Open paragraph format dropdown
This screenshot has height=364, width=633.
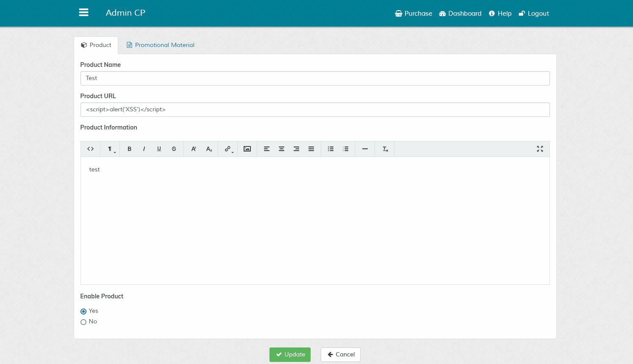110,149
